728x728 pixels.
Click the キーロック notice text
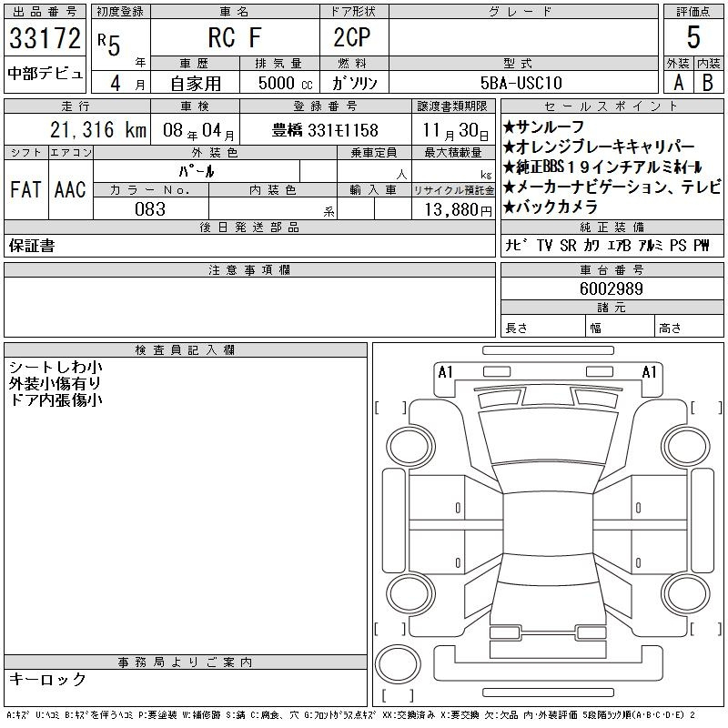tap(47, 680)
